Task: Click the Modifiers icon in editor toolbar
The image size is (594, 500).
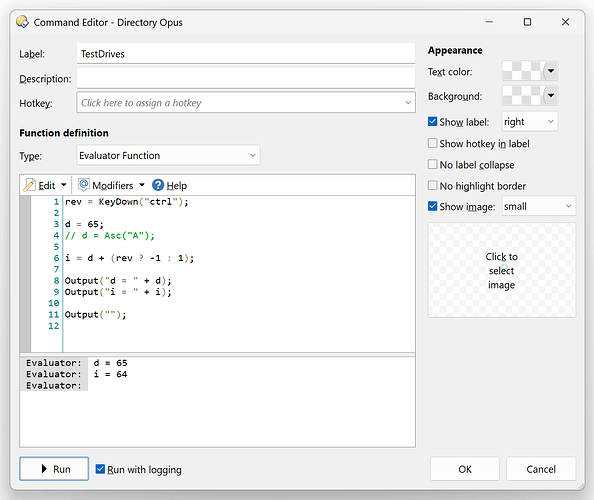Action: coord(83,185)
